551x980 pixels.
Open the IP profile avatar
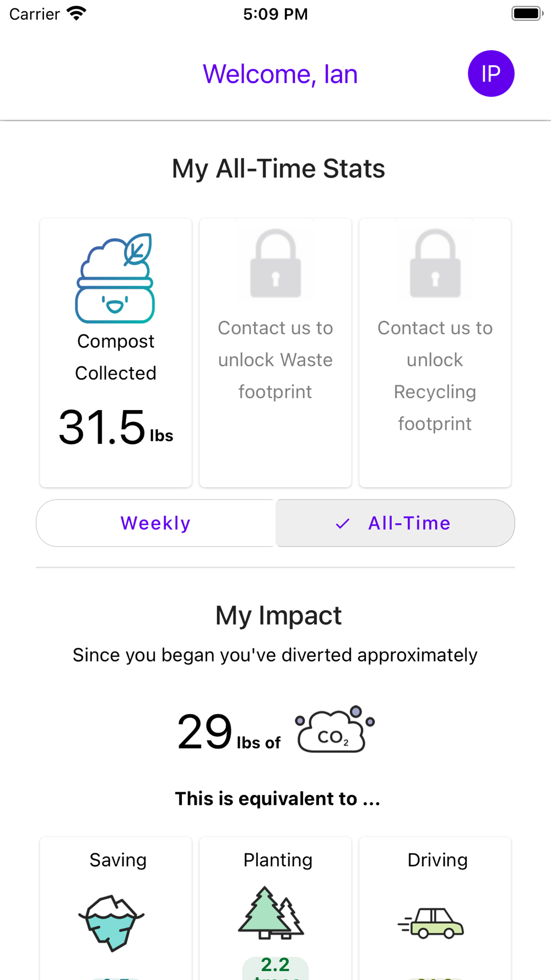point(491,73)
